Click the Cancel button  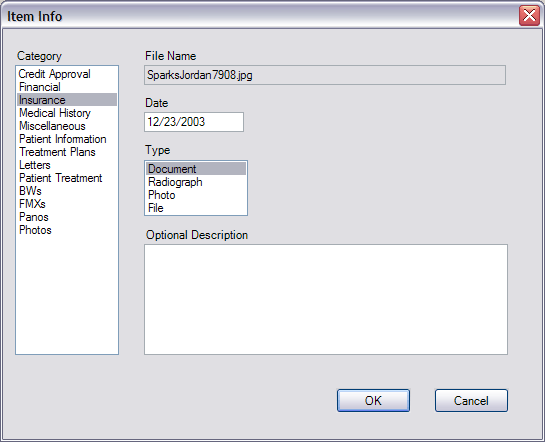point(471,401)
